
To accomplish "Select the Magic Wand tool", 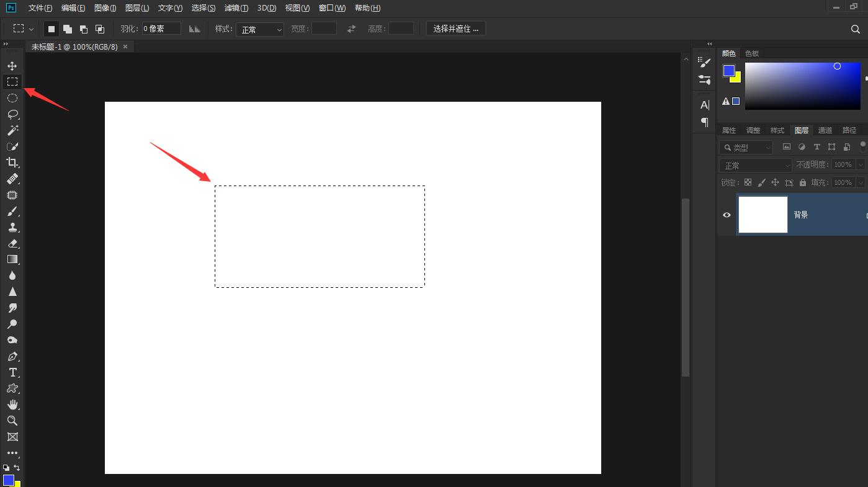I will tap(12, 130).
